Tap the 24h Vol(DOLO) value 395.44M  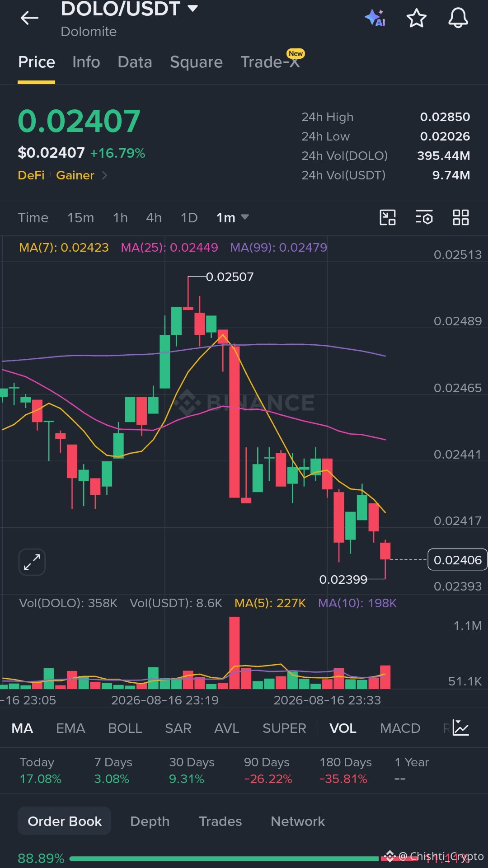[x=444, y=155]
